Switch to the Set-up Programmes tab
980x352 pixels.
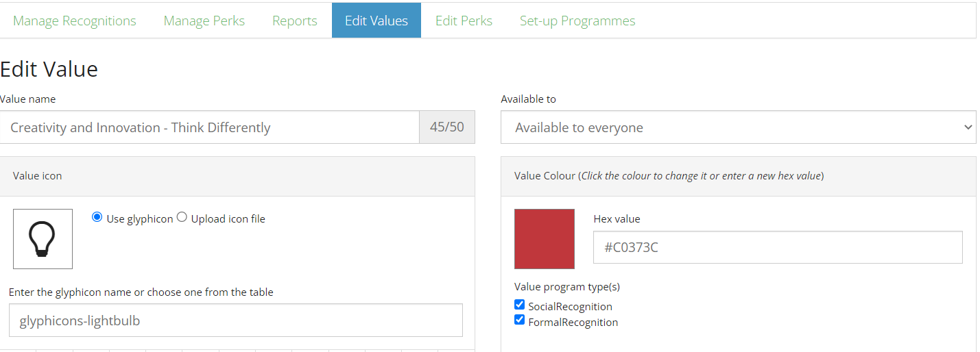coord(577,21)
